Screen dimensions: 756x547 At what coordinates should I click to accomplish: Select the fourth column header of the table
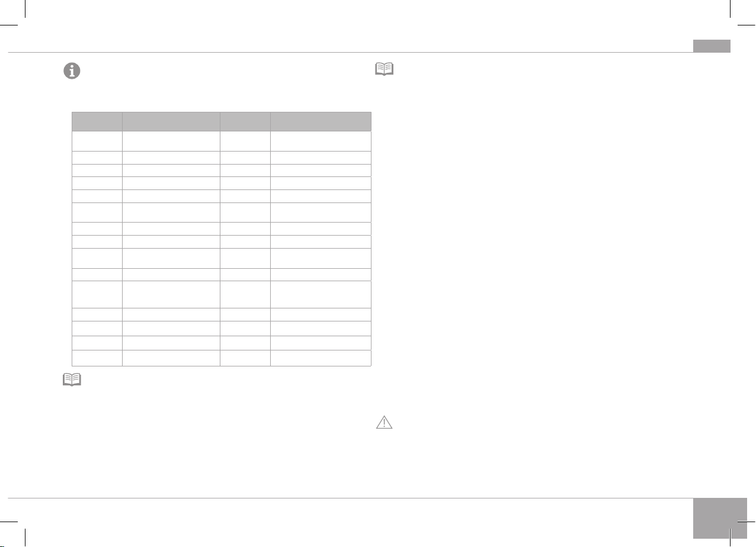pos(321,121)
